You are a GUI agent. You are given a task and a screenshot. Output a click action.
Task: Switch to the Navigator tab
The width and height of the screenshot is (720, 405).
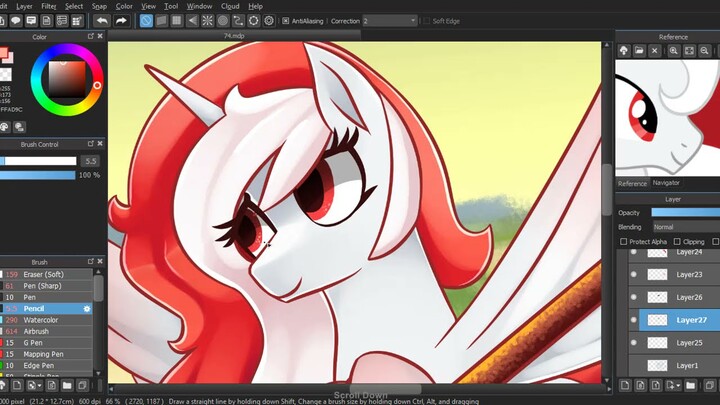click(x=666, y=183)
